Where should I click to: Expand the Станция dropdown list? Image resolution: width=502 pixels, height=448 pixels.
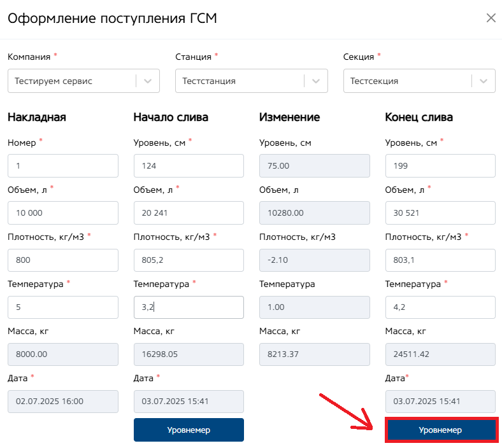pos(316,81)
